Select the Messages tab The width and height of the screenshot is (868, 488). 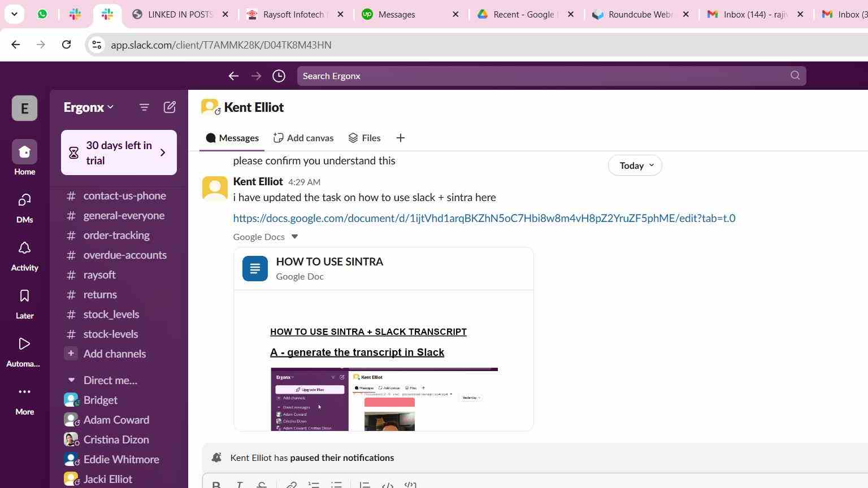[x=232, y=138]
